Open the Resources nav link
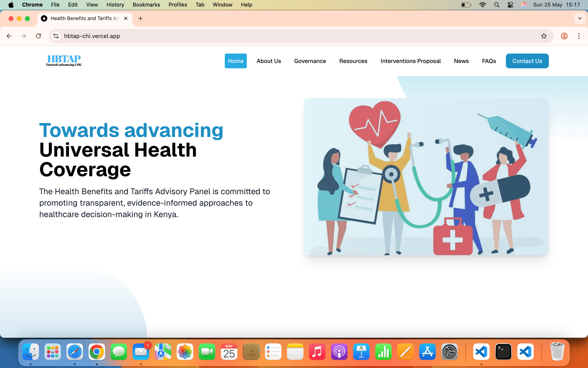Viewport: 588px width, 368px height. point(353,61)
